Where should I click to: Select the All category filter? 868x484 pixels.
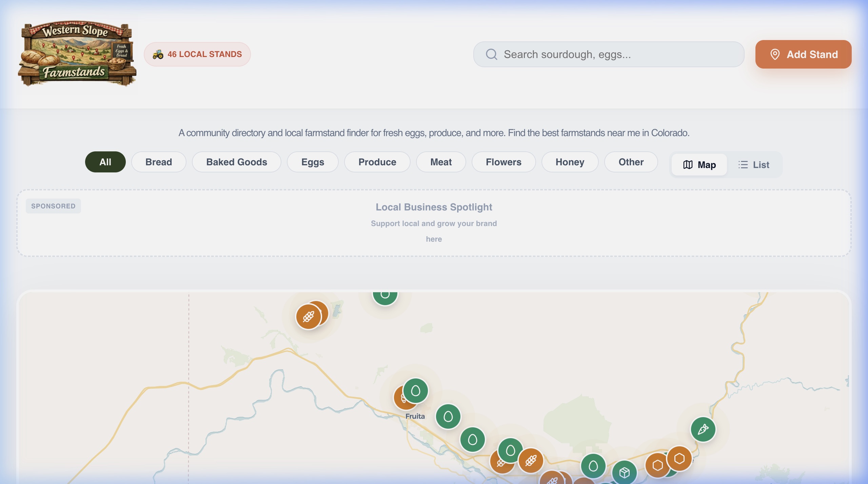click(105, 162)
